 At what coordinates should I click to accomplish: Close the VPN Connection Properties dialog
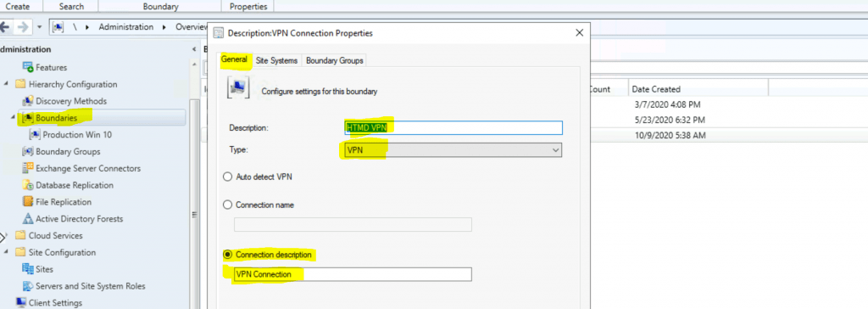(x=579, y=33)
